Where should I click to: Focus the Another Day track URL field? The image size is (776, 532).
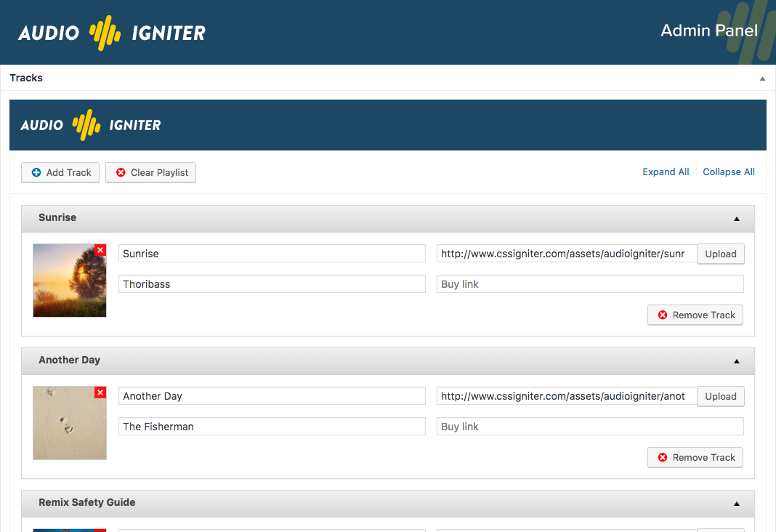567,396
